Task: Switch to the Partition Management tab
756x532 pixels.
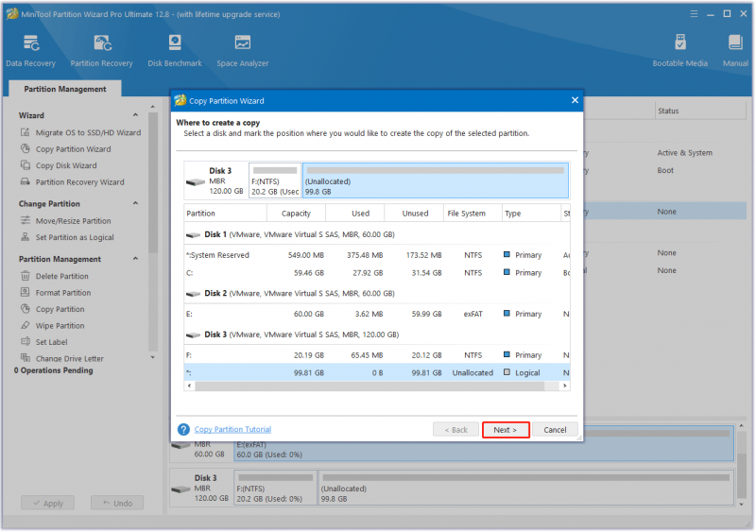Action: pos(65,89)
